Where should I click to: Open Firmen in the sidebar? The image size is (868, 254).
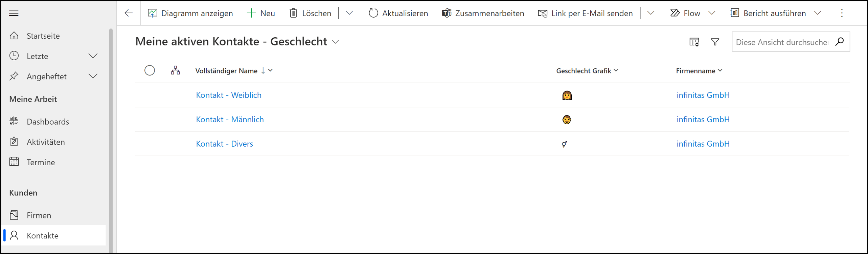pyautogui.click(x=39, y=215)
